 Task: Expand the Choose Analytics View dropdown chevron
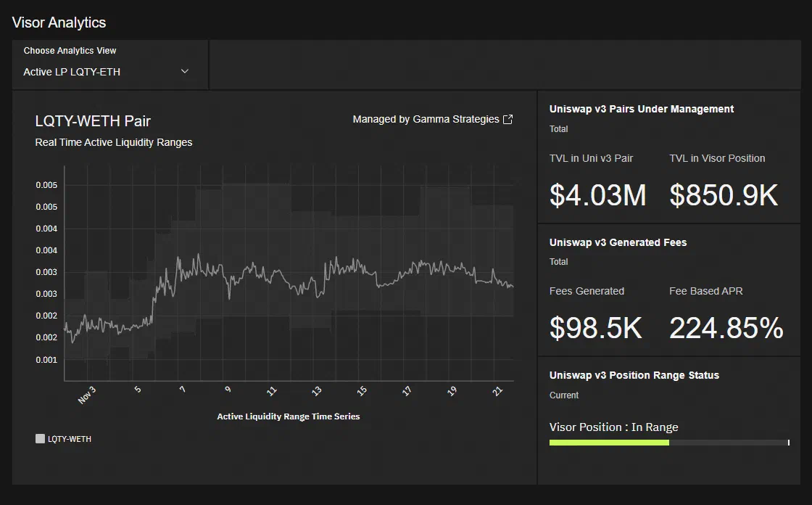pyautogui.click(x=185, y=72)
